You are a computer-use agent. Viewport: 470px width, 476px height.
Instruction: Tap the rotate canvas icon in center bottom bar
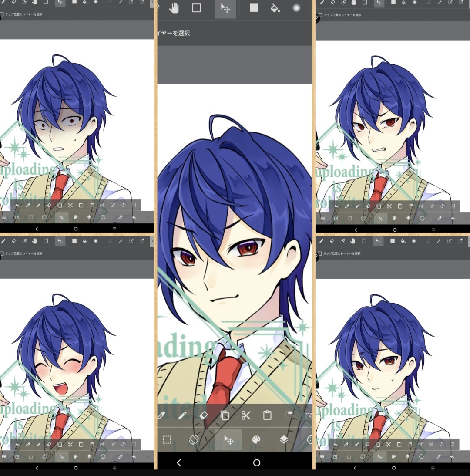[194, 440]
